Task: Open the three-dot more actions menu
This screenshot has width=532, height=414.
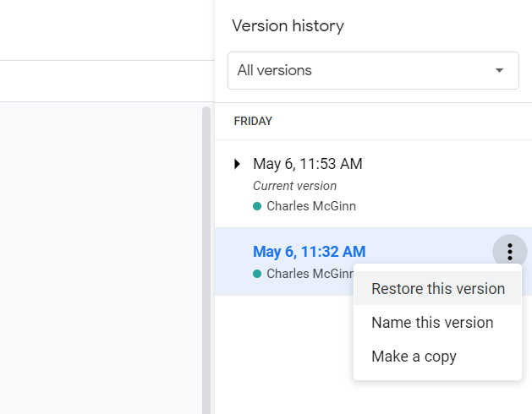Action: 510,252
